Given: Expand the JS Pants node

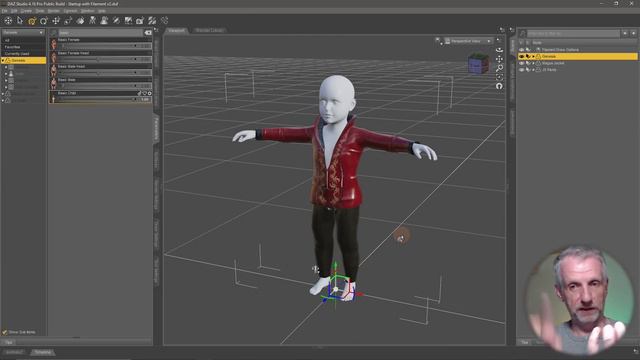Looking at the screenshot, I should coord(533,70).
